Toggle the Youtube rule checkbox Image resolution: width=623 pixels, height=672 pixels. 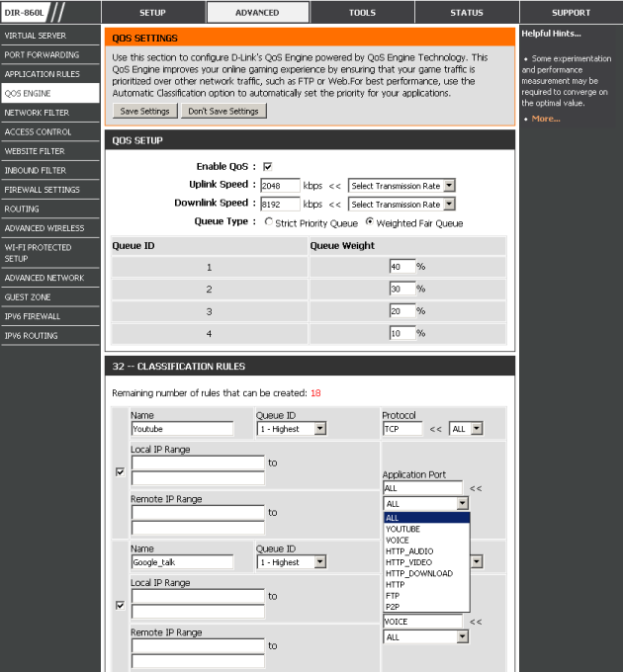click(120, 471)
